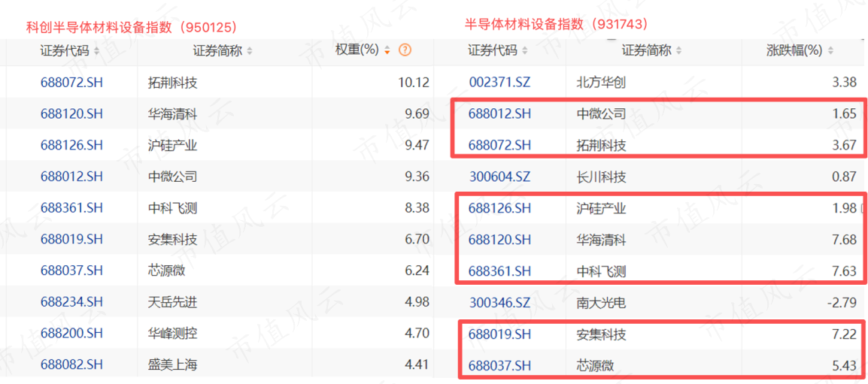Screen dimensions: 868x384
Task: Open code 688082.SH link
Action: (x=72, y=364)
